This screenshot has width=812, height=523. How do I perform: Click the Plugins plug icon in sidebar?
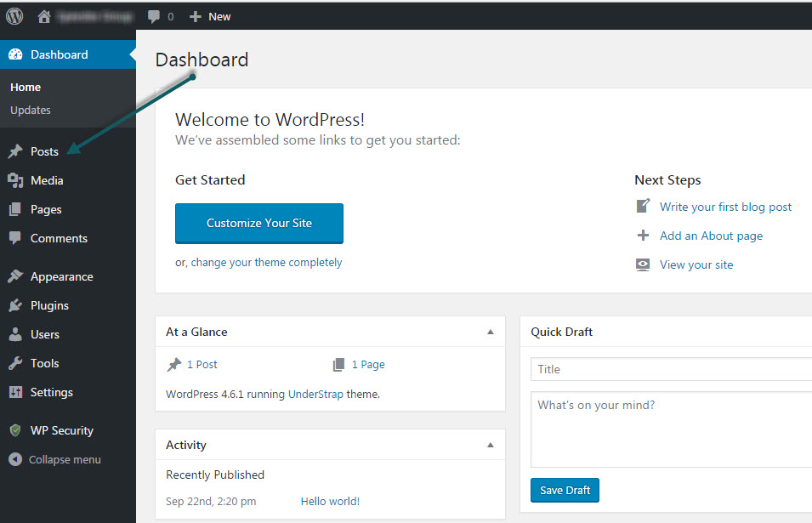15,305
